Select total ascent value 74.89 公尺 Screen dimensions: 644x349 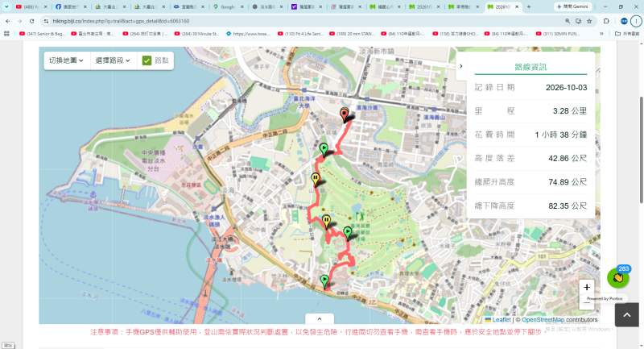coord(568,182)
